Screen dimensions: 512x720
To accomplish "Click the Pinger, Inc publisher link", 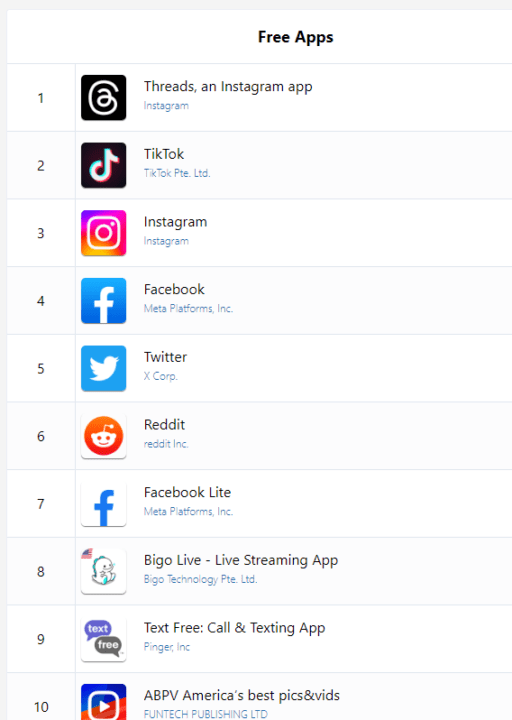I will pyautogui.click(x=167, y=647).
